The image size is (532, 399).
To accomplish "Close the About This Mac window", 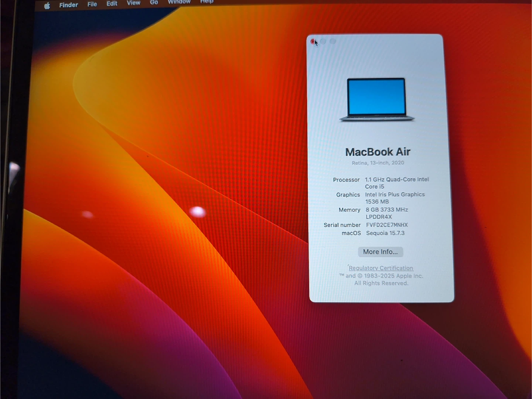I will click(313, 41).
